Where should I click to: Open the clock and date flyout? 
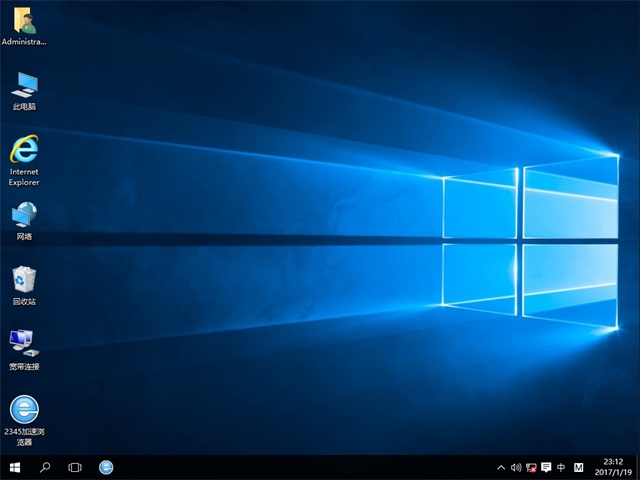pyautogui.click(x=610, y=467)
